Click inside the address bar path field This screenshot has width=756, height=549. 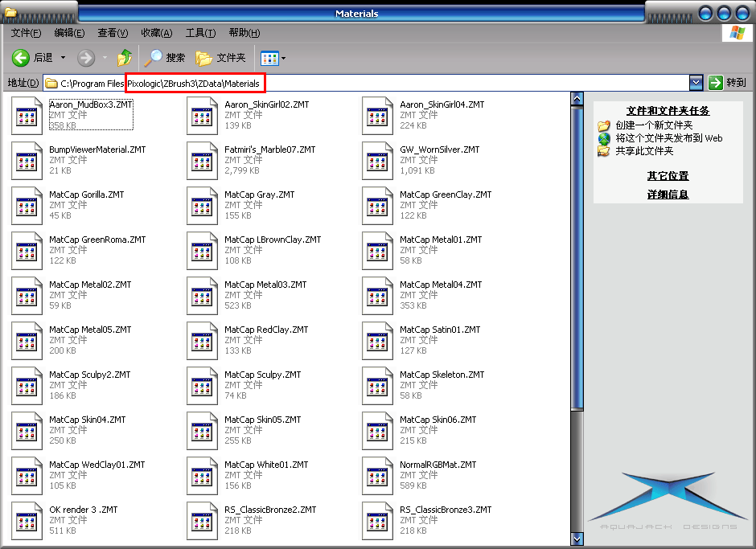(x=365, y=83)
